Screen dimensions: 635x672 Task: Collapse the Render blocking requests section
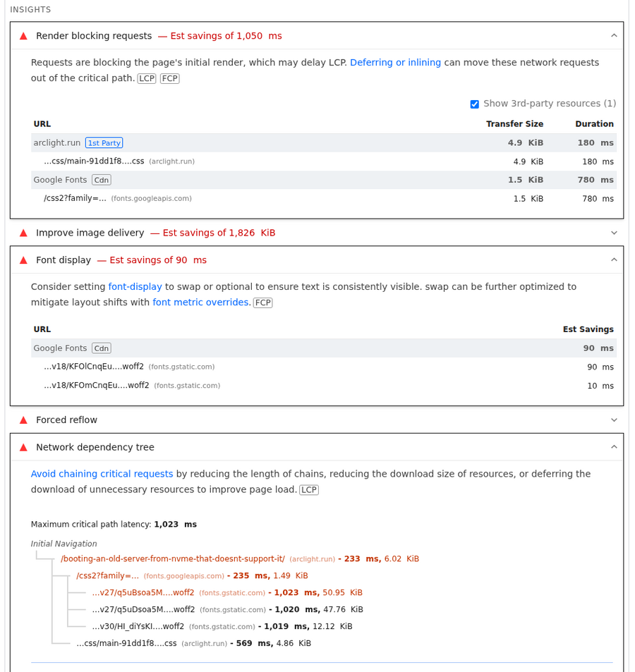[x=614, y=36]
